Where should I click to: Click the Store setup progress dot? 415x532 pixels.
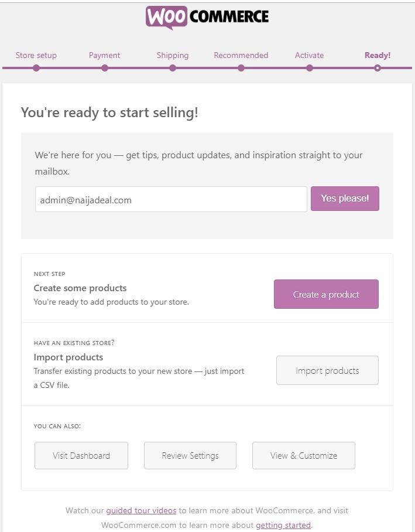pos(36,68)
